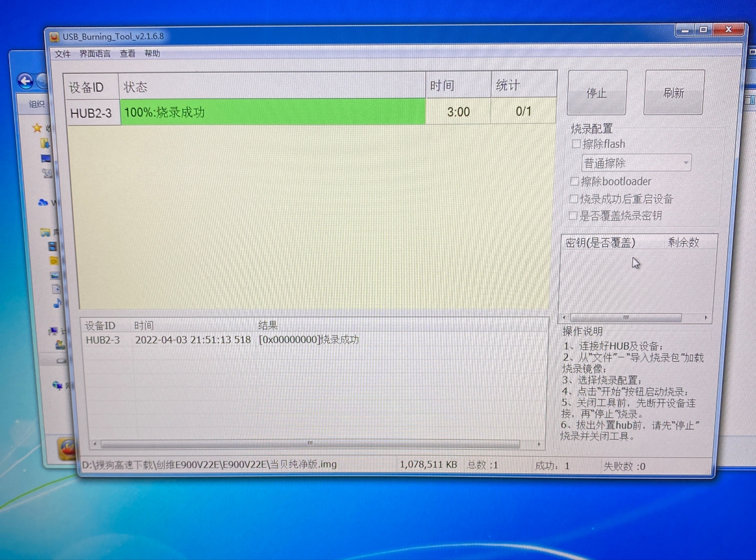Screen dimensions: 756x560
Task: Select the HUB2-3 entry in the log list
Action: pyautogui.click(x=103, y=340)
